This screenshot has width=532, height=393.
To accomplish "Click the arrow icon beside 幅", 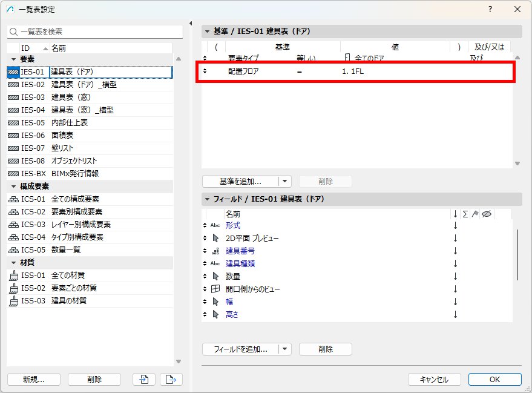I will click(215, 302).
